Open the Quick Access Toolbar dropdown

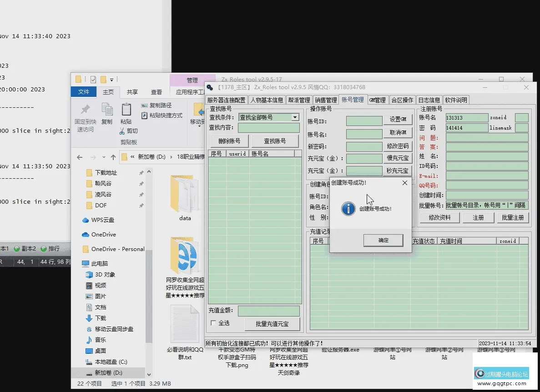(x=111, y=79)
